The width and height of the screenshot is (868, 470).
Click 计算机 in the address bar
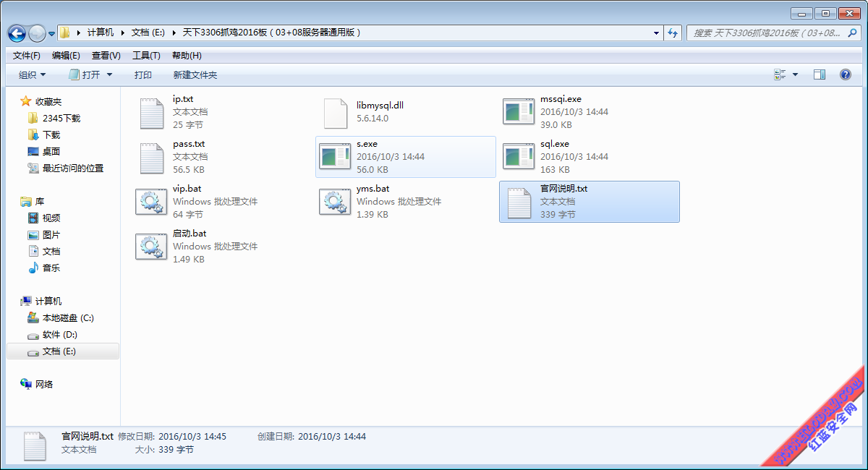[x=101, y=33]
